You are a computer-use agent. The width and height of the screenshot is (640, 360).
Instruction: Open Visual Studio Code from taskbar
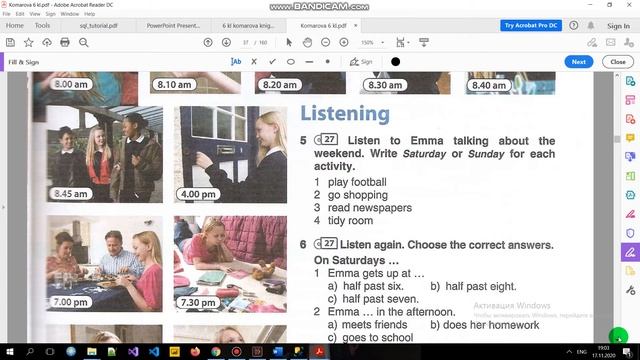coord(154,351)
